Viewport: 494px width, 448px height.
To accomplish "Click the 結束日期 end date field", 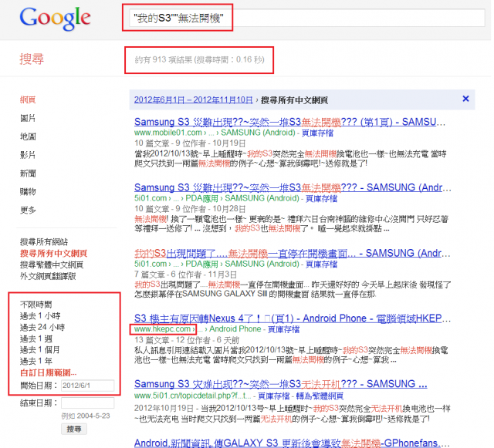I will coord(87,403).
